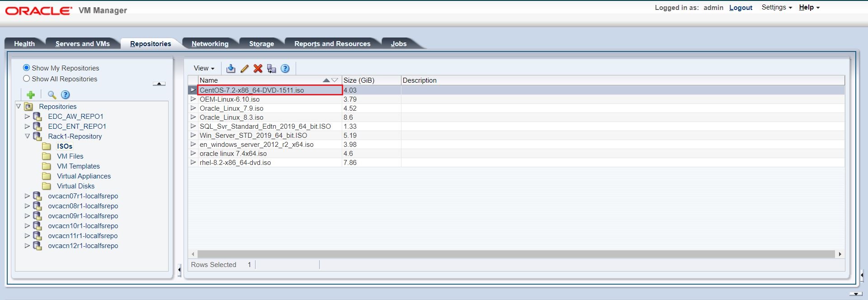Open Help from the ISO toolbar question-mark icon
Image resolution: width=868 pixels, height=300 pixels.
pos(285,68)
